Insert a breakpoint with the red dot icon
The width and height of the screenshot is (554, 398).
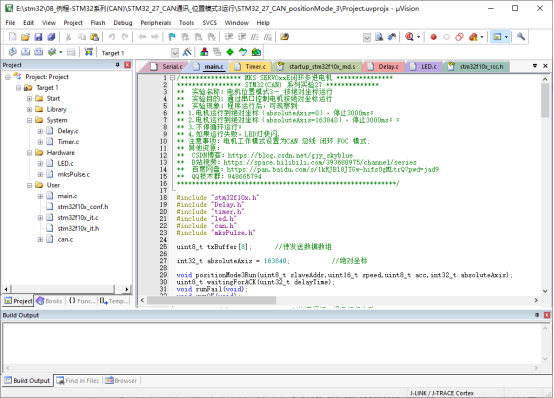434,37
